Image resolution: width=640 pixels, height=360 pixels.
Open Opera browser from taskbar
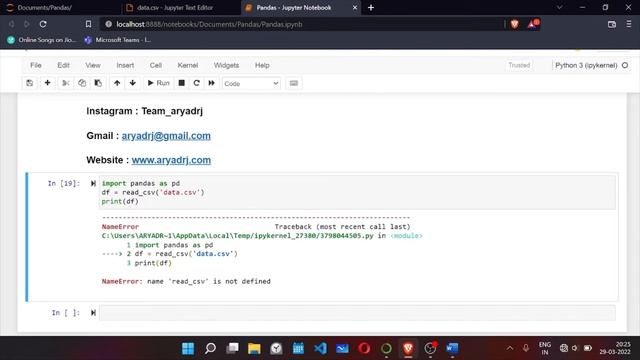click(x=364, y=348)
